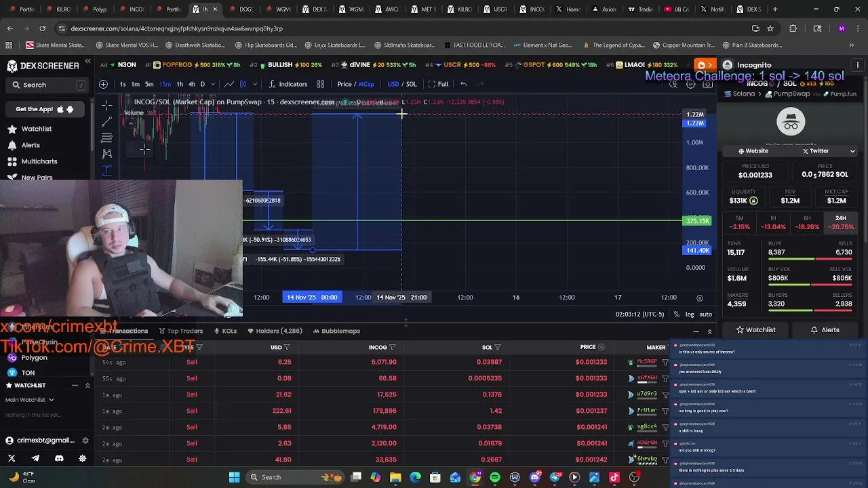Viewport: 868px width, 488px height.
Task: Expand chart style dropdown arrow
Action: click(x=255, y=84)
